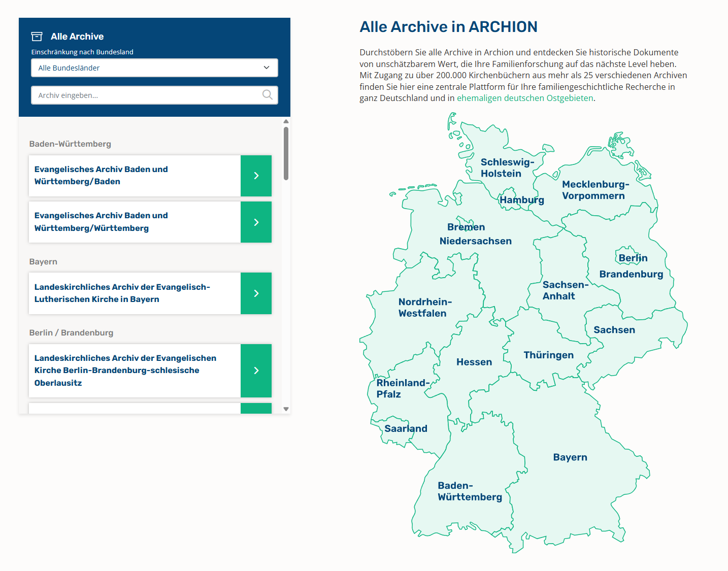Open arrow for Landeskirchliches Archiv Bayern
The height and width of the screenshot is (571, 728).
[x=256, y=293]
